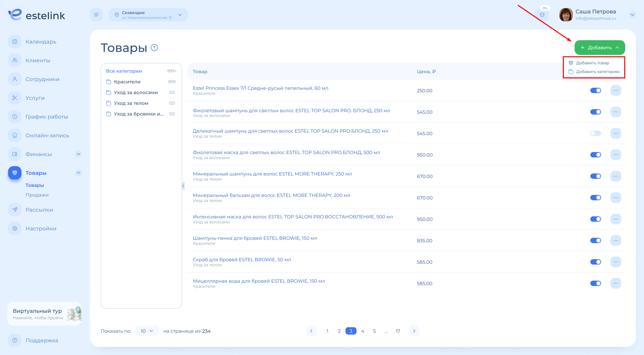Click the help icon next to Товары heading
Image resolution: width=644 pixels, height=355 pixels.
click(154, 47)
